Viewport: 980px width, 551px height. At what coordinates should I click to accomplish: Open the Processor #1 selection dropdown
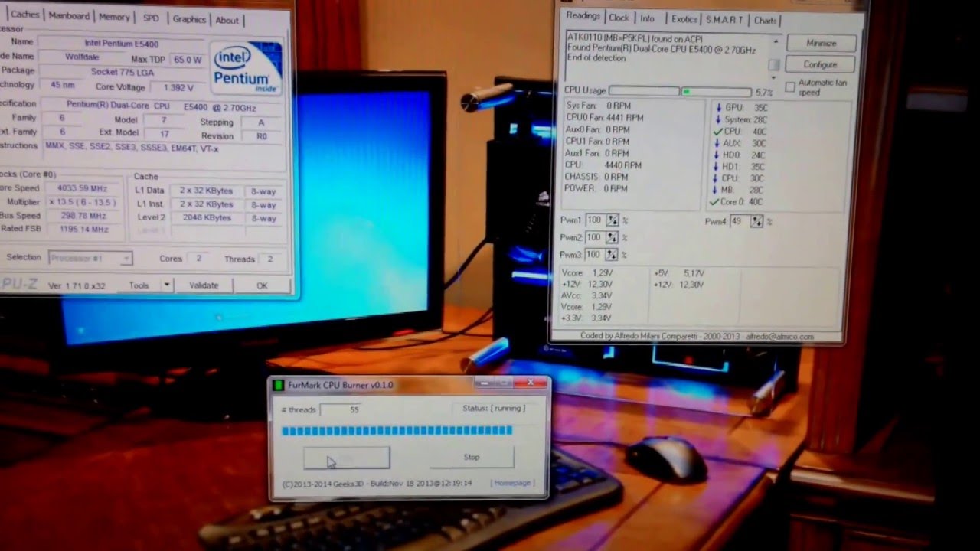pyautogui.click(x=90, y=259)
